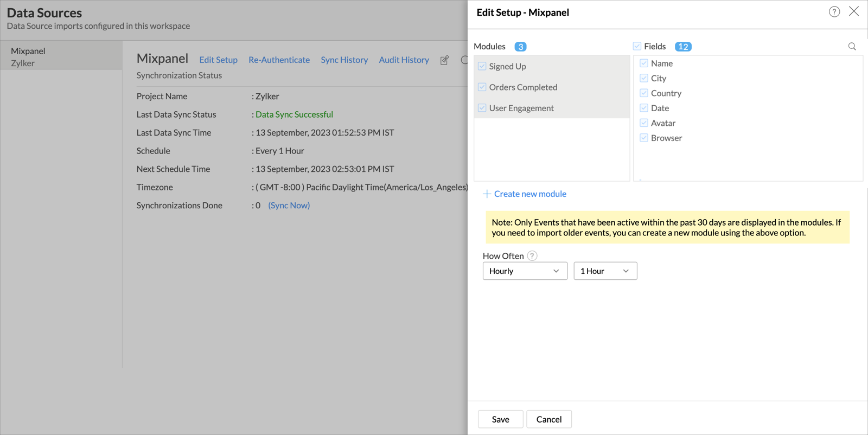Screen dimensions: 868x435
Task: Click the Orders Completed module label
Action: [523, 87]
